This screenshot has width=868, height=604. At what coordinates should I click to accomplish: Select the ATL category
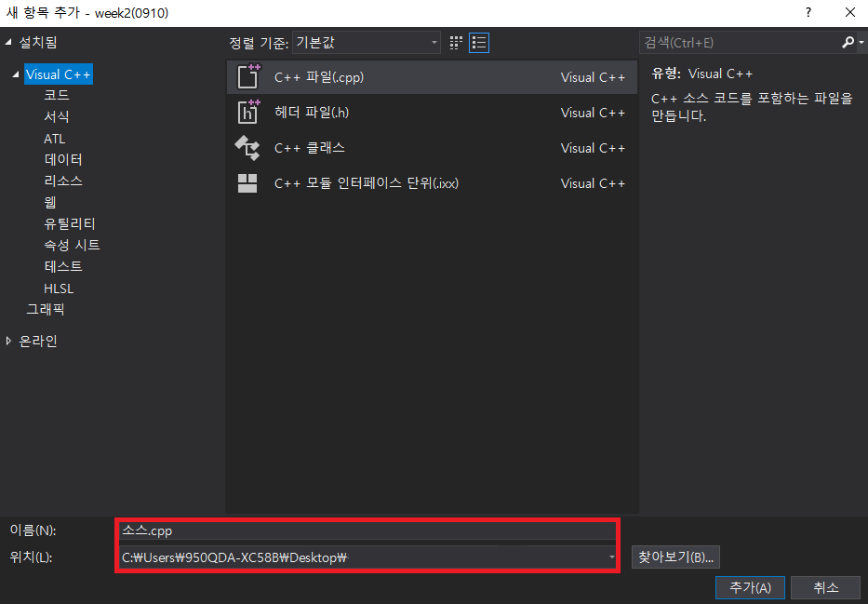pyautogui.click(x=54, y=139)
